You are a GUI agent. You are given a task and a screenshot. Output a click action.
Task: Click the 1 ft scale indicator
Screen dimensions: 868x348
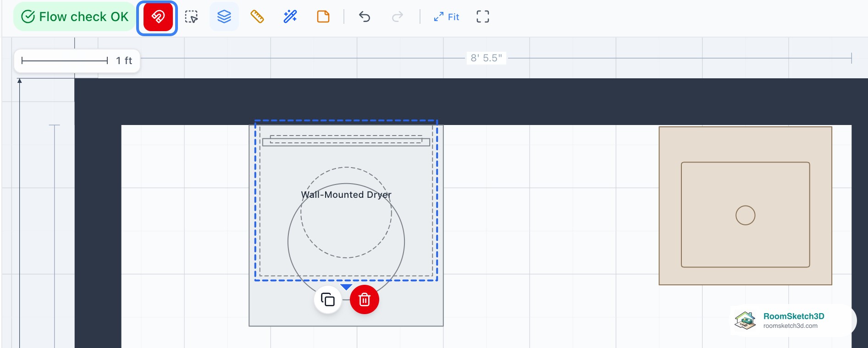click(77, 61)
